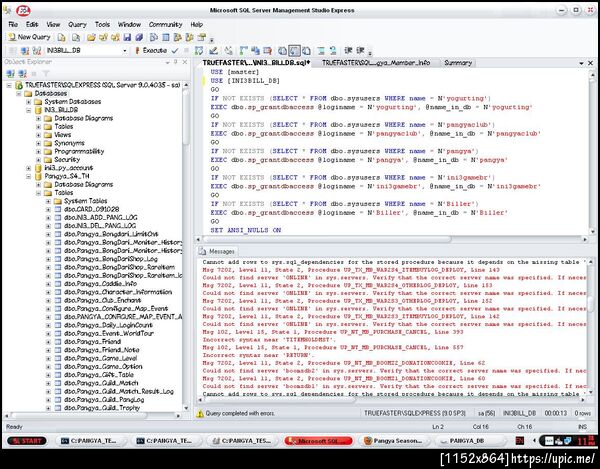The height and width of the screenshot is (469, 600).
Task: Click the Object Explorer vertical scrollbar
Action: pos(186,117)
